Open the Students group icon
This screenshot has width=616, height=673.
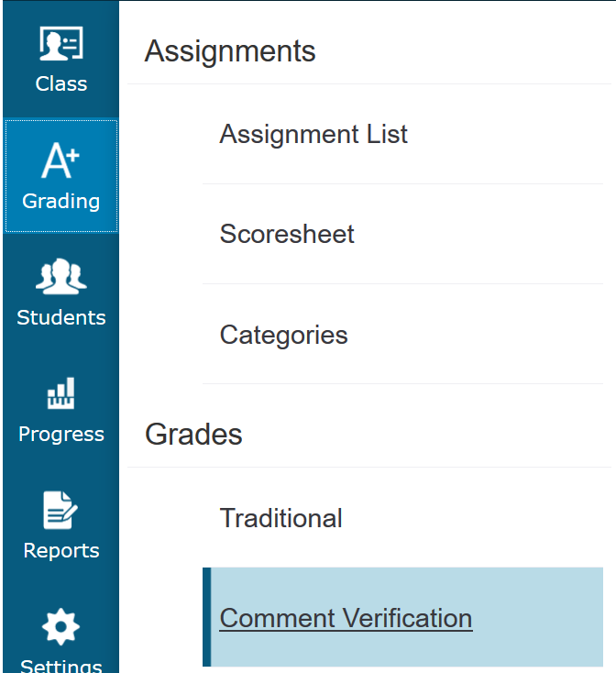(60, 277)
